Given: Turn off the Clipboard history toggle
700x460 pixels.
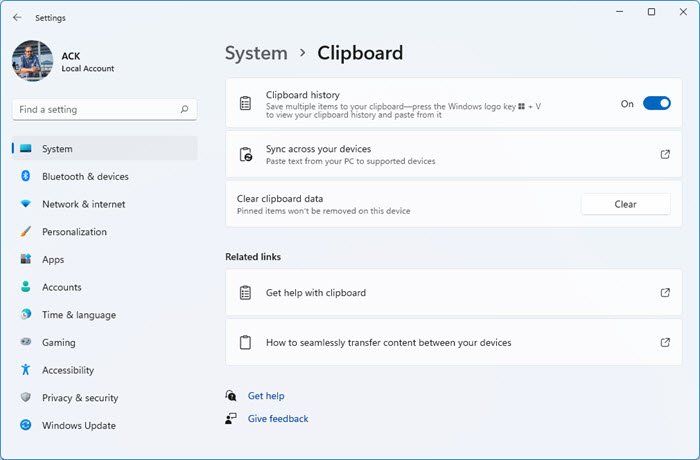Looking at the screenshot, I should click(656, 103).
